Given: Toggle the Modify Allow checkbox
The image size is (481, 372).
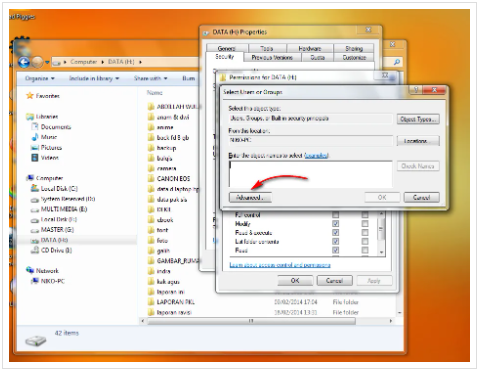Looking at the screenshot, I should click(335, 223).
